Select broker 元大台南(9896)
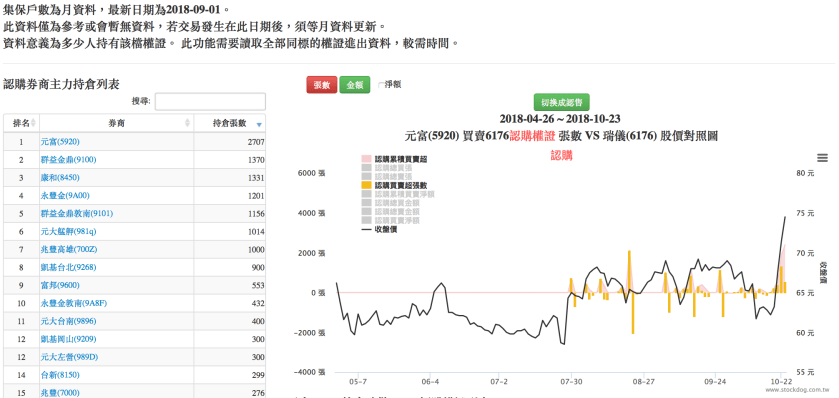 click(x=68, y=321)
